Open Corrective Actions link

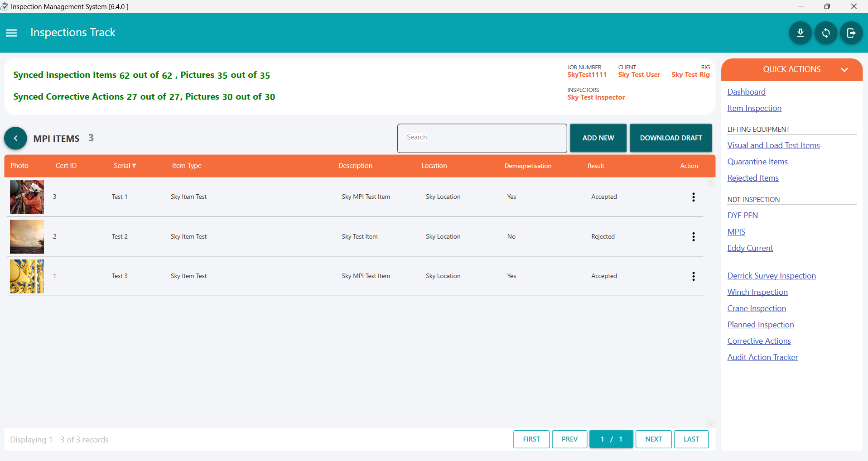[x=759, y=341]
